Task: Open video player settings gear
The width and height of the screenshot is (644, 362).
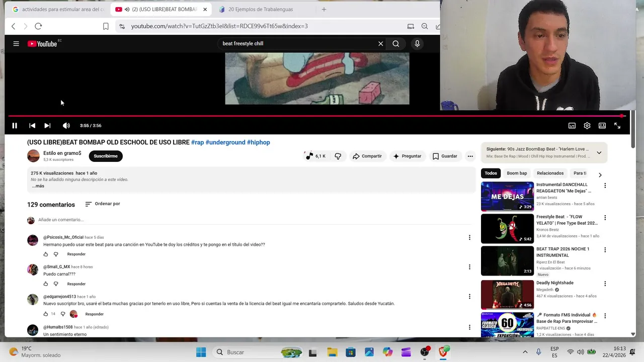Action: point(587,126)
